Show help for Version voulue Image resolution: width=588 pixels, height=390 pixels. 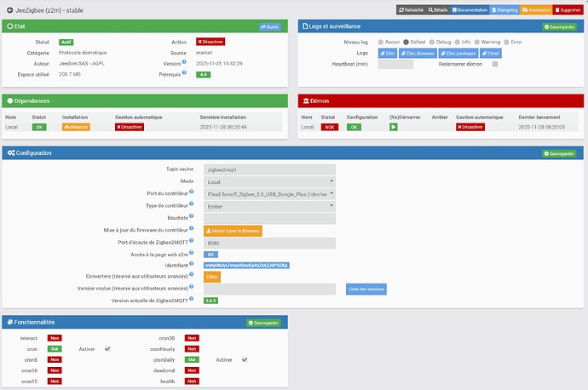click(191, 287)
